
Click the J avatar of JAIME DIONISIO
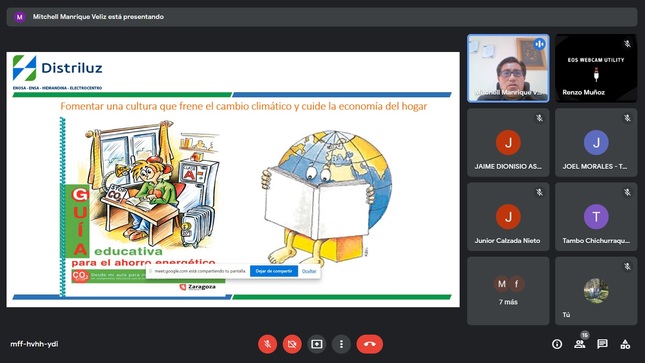pyautogui.click(x=508, y=142)
